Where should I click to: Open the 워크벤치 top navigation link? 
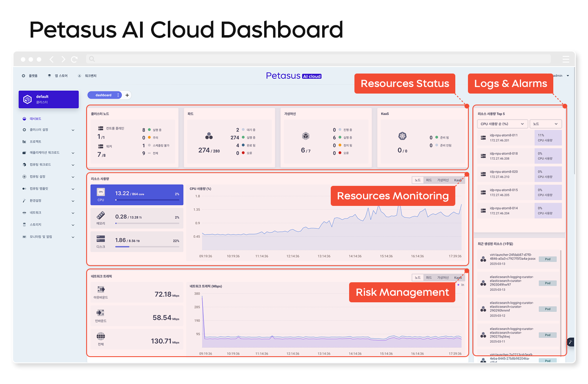[90, 76]
